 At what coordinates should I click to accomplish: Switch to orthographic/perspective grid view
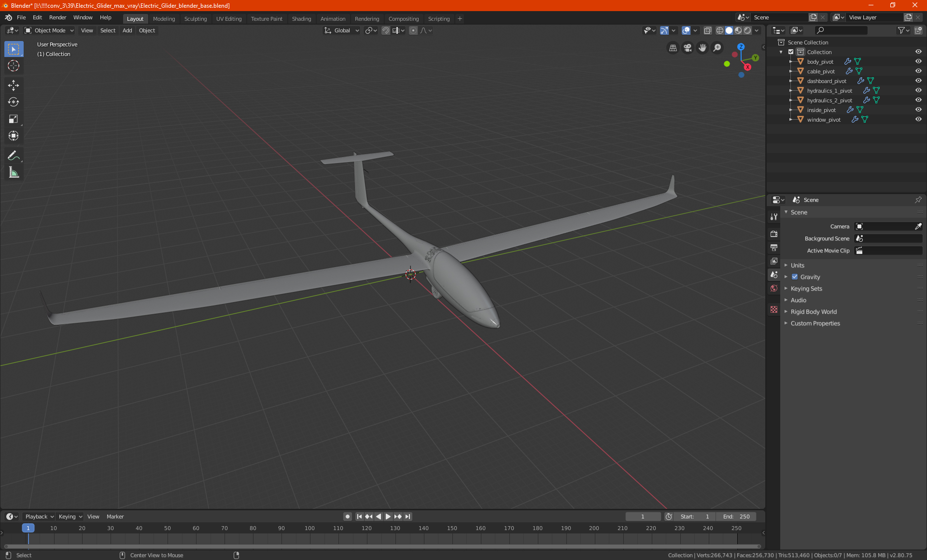coord(673,48)
